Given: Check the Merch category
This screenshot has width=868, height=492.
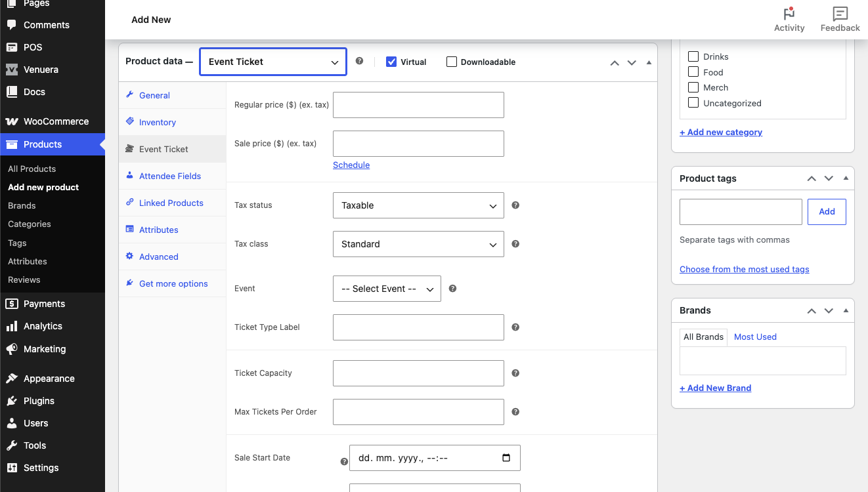Looking at the screenshot, I should point(693,87).
